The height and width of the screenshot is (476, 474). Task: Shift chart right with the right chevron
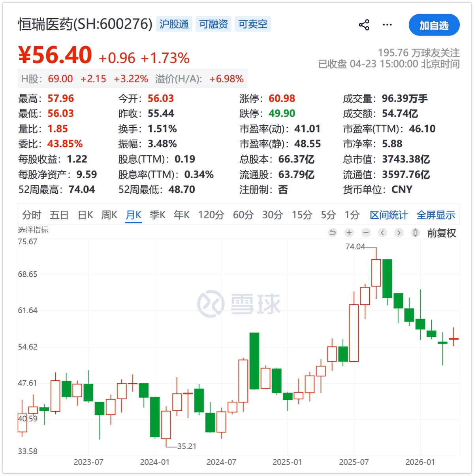coord(399,232)
